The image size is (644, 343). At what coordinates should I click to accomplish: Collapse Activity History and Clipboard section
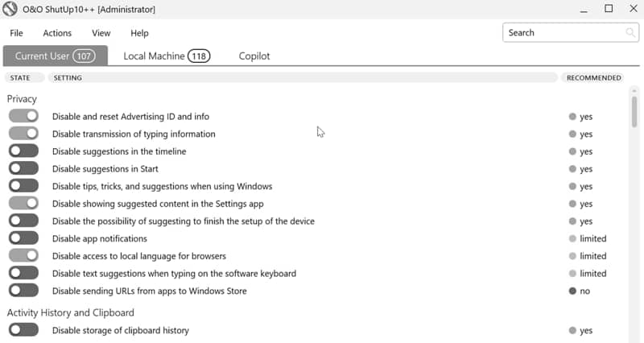70,312
